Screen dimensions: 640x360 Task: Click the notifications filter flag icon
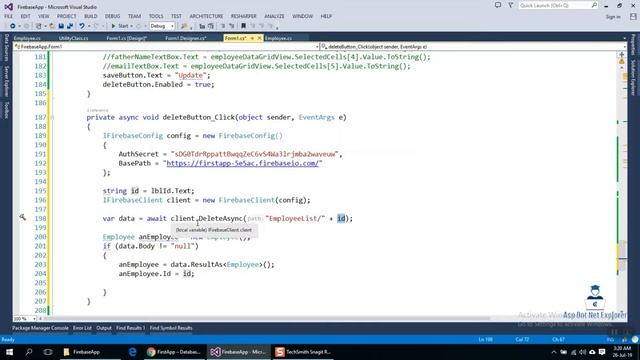click(510, 5)
